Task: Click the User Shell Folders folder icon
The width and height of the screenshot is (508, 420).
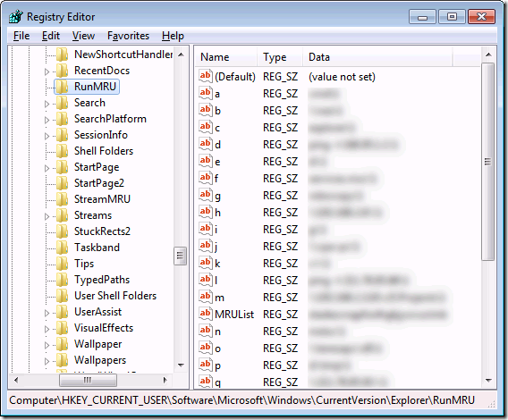Action: point(62,296)
